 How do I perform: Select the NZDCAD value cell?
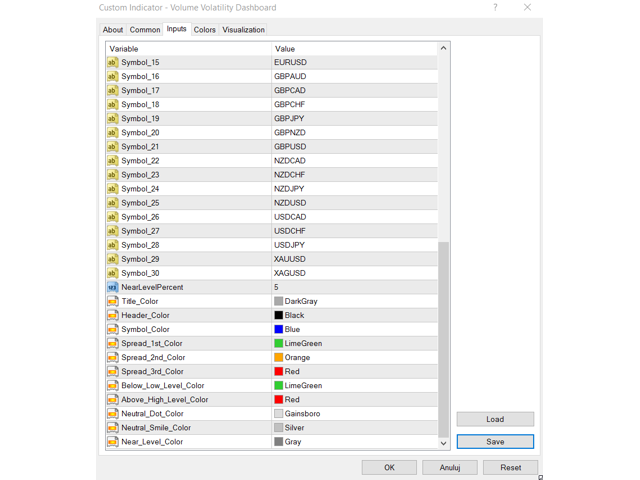point(354,161)
